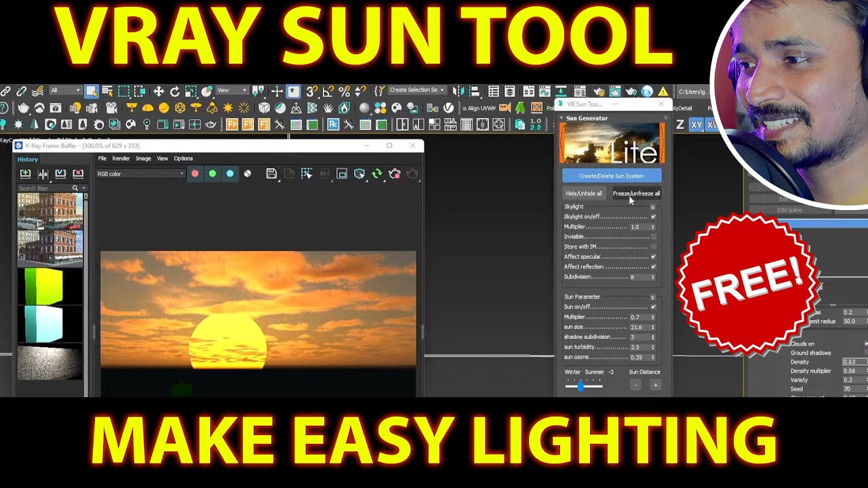
Task: Click the blue Rc plugin icon
Action: pyautogui.click(x=333, y=124)
